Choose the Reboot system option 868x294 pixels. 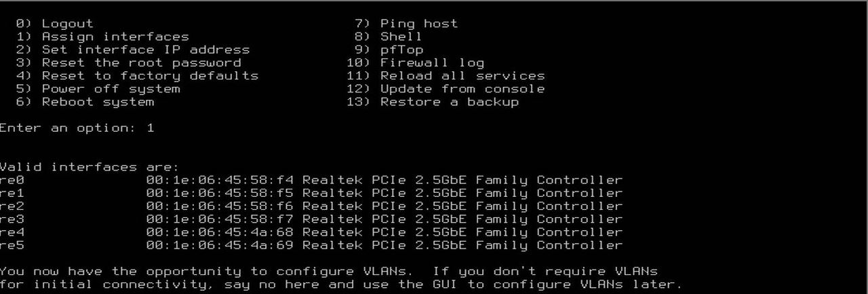click(98, 102)
